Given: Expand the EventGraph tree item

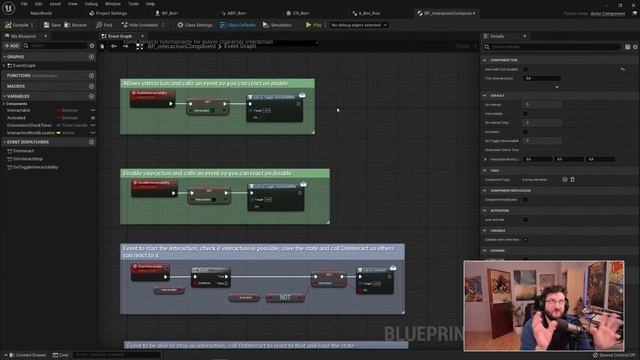Looking at the screenshot, I should click(x=4, y=65).
